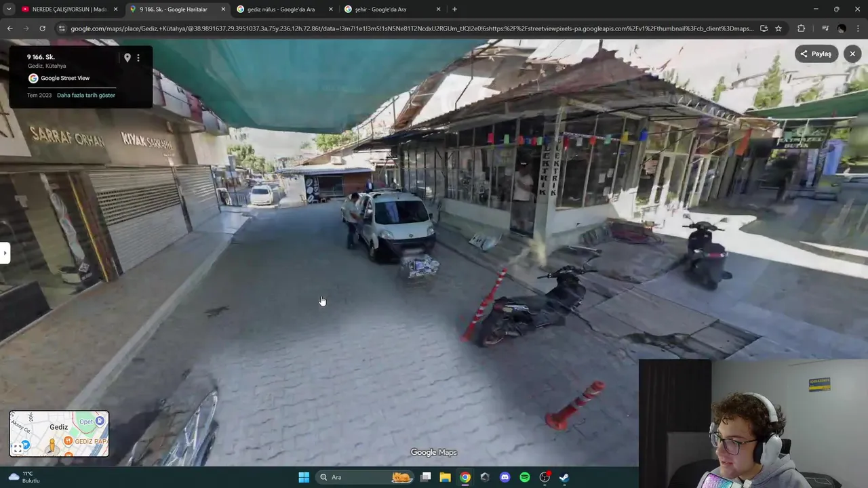Open OBS Studio from the taskbar
Image resolution: width=868 pixels, height=488 pixels.
tap(545, 477)
